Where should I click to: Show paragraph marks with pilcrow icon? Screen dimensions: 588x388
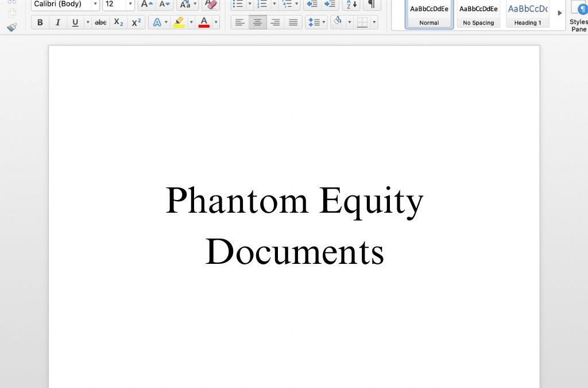[x=372, y=4]
